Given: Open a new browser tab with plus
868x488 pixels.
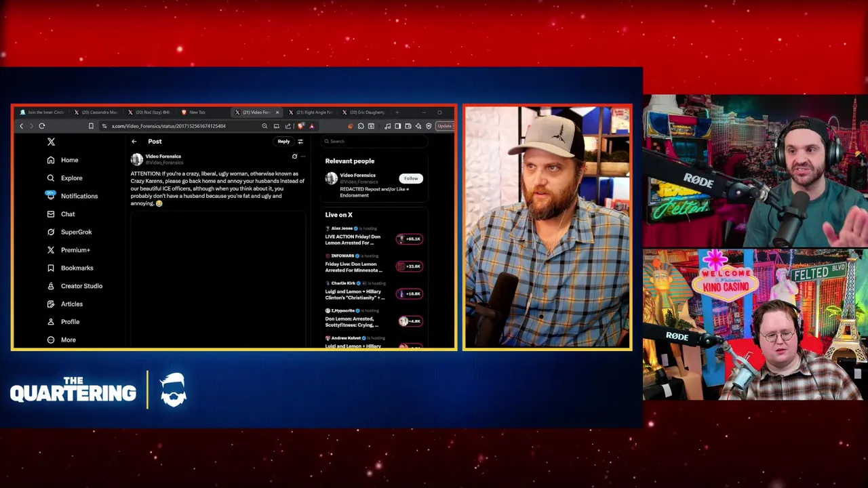Looking at the screenshot, I should [398, 112].
